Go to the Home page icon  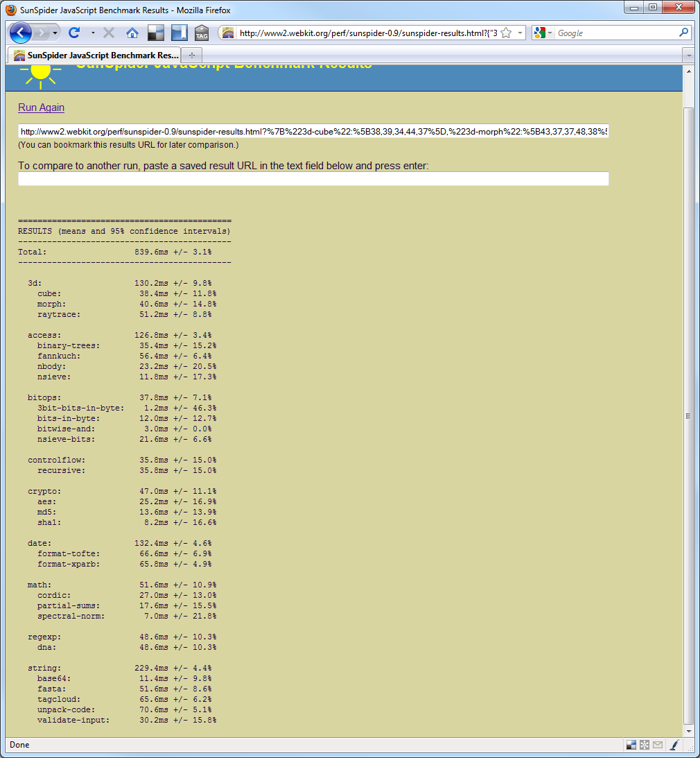pos(132,33)
